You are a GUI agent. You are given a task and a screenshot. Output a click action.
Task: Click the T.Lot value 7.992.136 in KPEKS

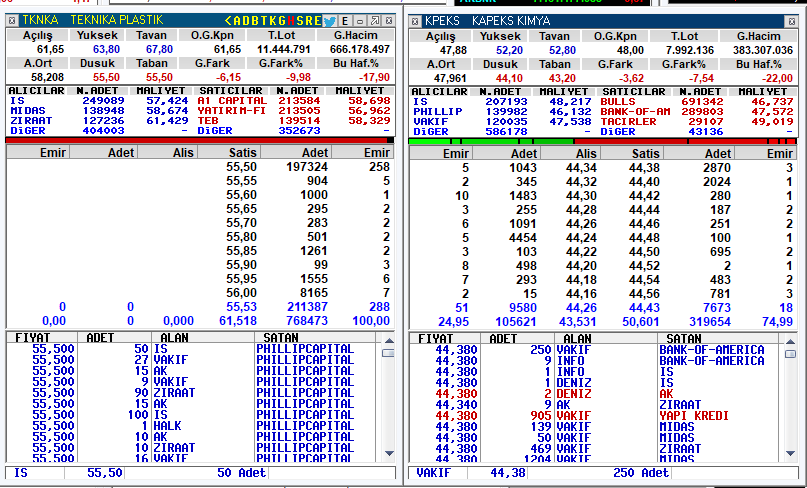[690, 50]
